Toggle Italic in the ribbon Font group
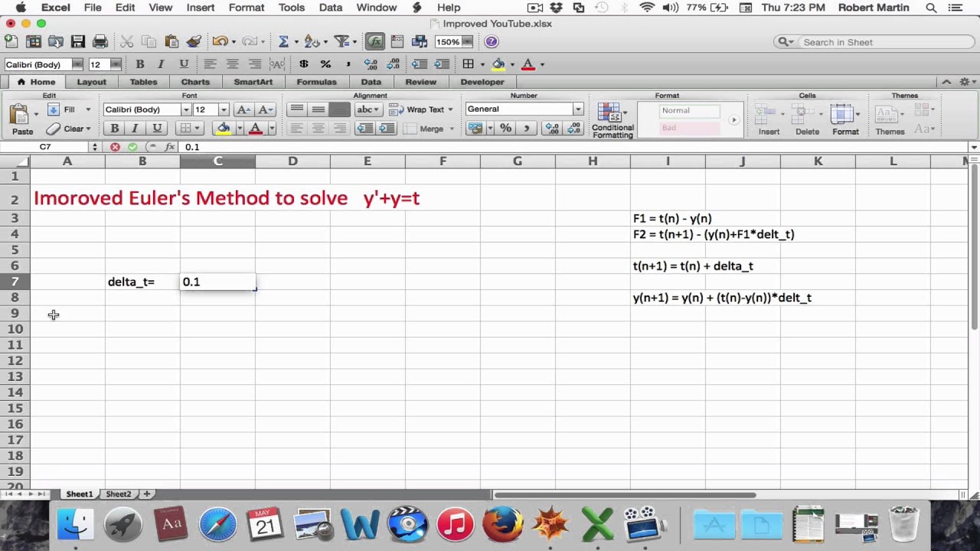 point(136,129)
